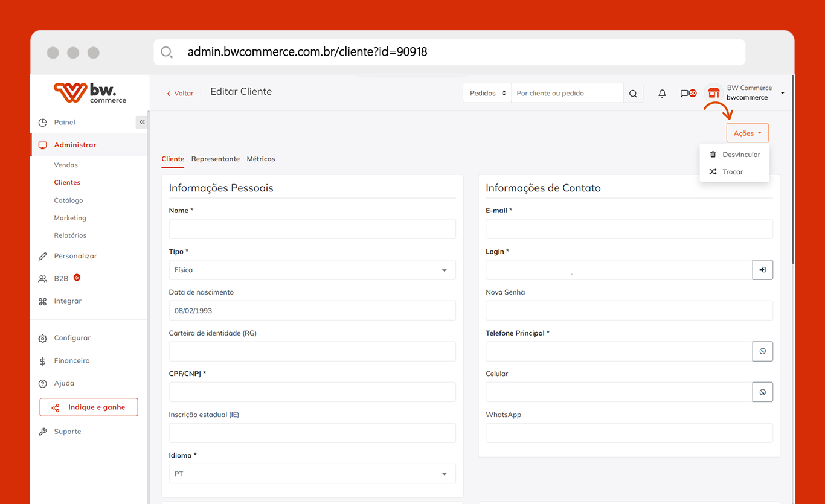
Task: Click the Personalizar pencil icon
Action: [42, 256]
